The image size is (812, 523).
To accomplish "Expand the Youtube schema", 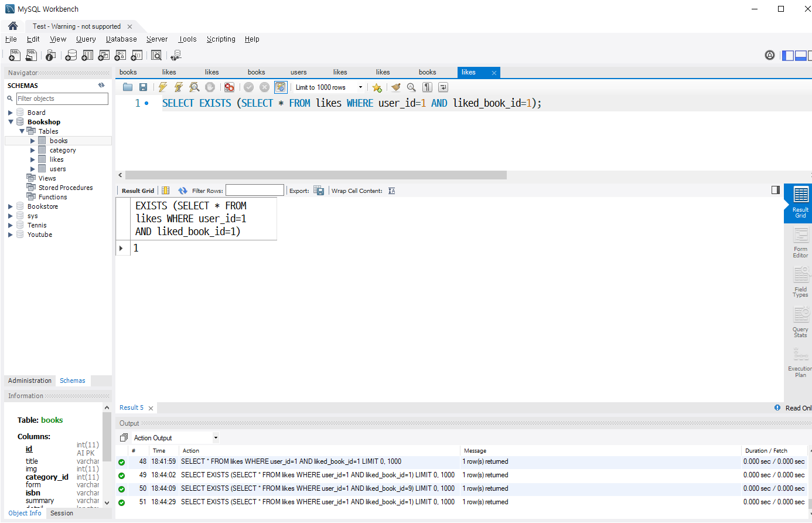I will pos(10,235).
